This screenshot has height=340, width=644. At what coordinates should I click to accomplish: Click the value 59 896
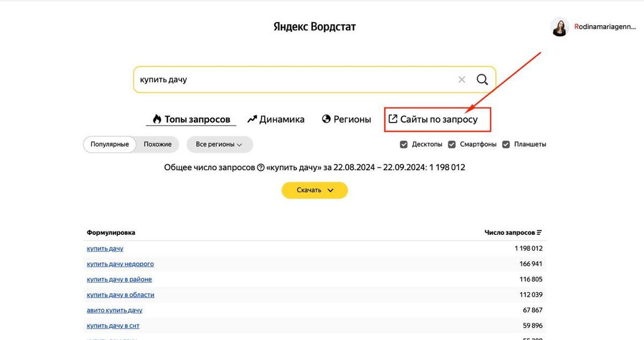click(533, 326)
